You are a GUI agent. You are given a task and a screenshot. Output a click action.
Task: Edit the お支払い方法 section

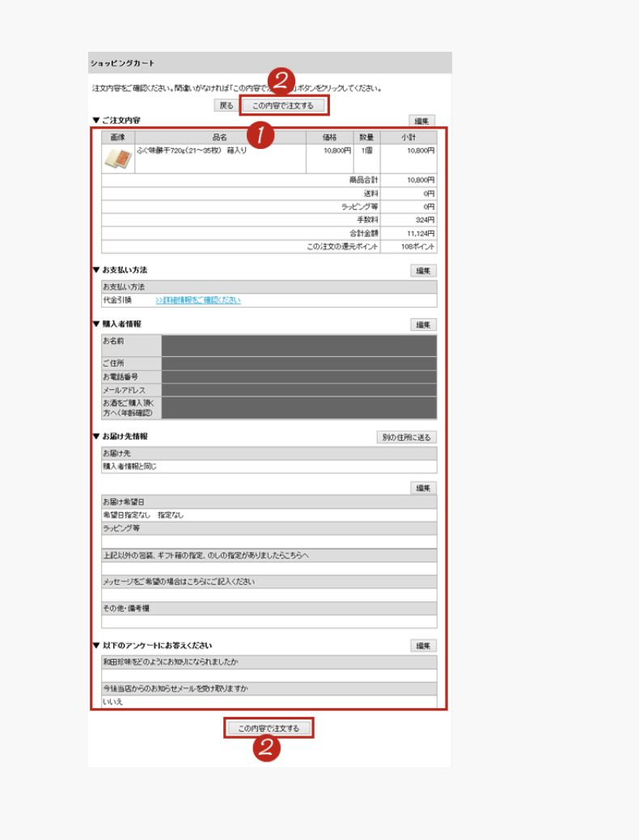coord(423,270)
